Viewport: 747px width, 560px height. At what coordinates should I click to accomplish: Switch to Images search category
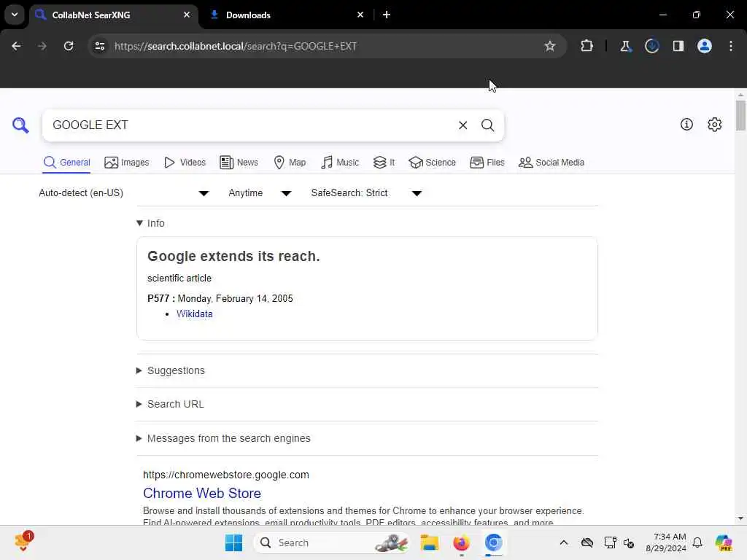(x=127, y=163)
